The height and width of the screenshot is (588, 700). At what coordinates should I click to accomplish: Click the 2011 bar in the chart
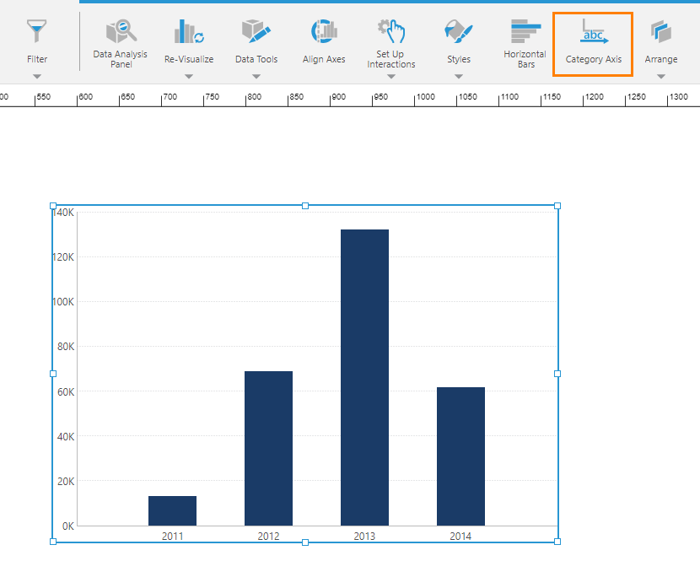pyautogui.click(x=172, y=510)
